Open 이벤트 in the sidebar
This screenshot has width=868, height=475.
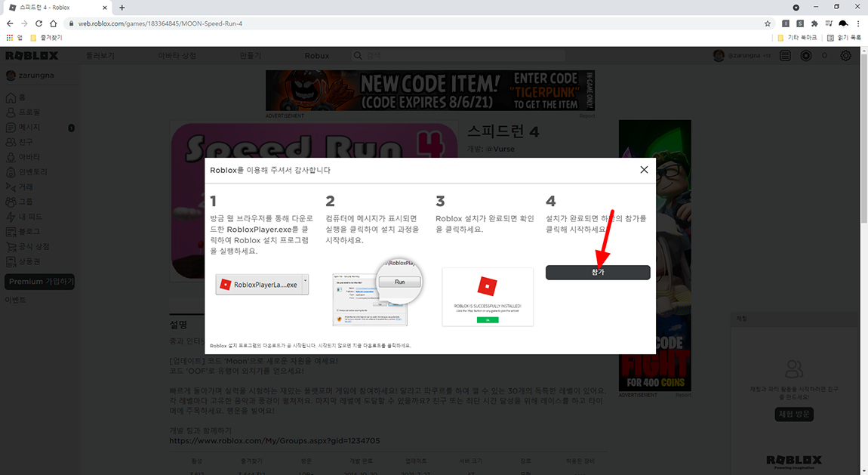16,300
